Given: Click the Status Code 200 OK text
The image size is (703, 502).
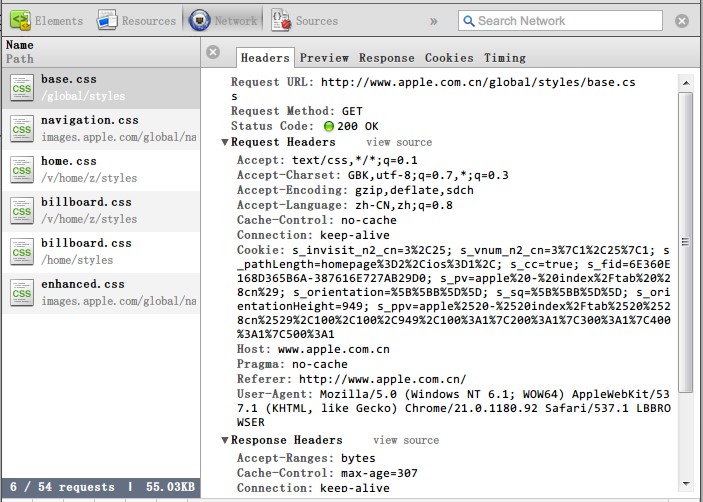Looking at the screenshot, I should point(358,126).
